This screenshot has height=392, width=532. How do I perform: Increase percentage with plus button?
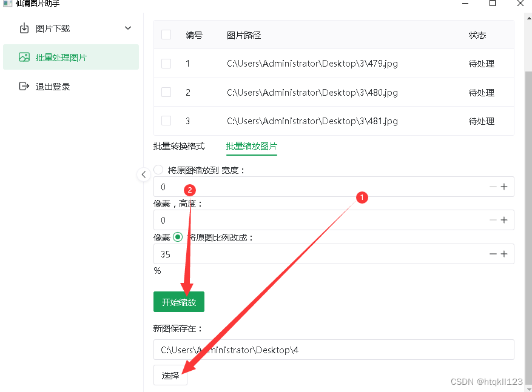coord(504,254)
